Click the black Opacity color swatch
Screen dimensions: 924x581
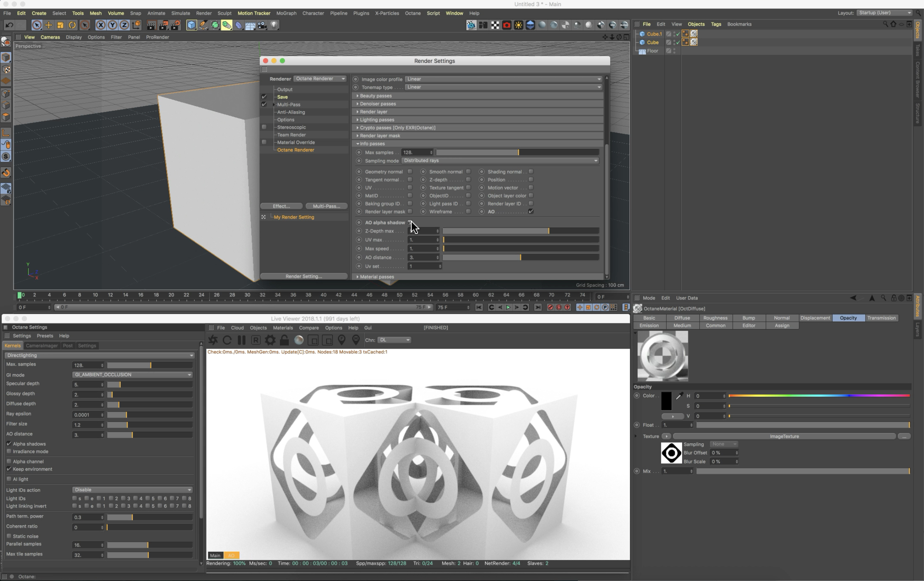point(666,401)
